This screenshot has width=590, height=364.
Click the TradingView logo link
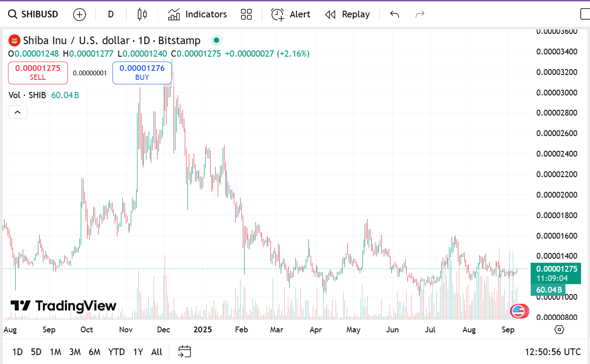click(63, 306)
